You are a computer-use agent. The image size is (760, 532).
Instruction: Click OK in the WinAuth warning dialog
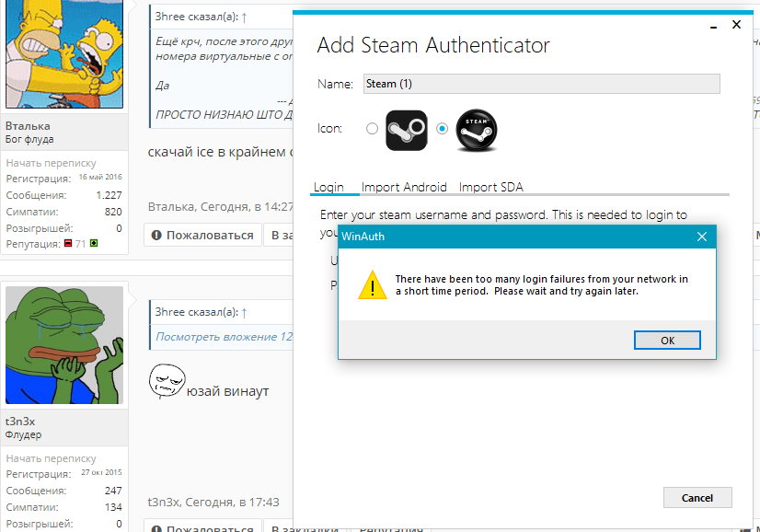point(667,340)
